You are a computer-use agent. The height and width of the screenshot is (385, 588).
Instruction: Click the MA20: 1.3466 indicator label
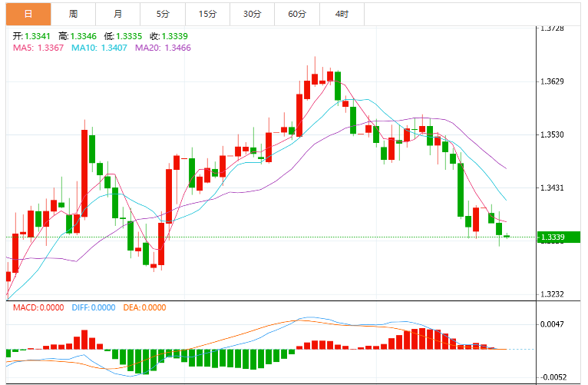(x=163, y=48)
